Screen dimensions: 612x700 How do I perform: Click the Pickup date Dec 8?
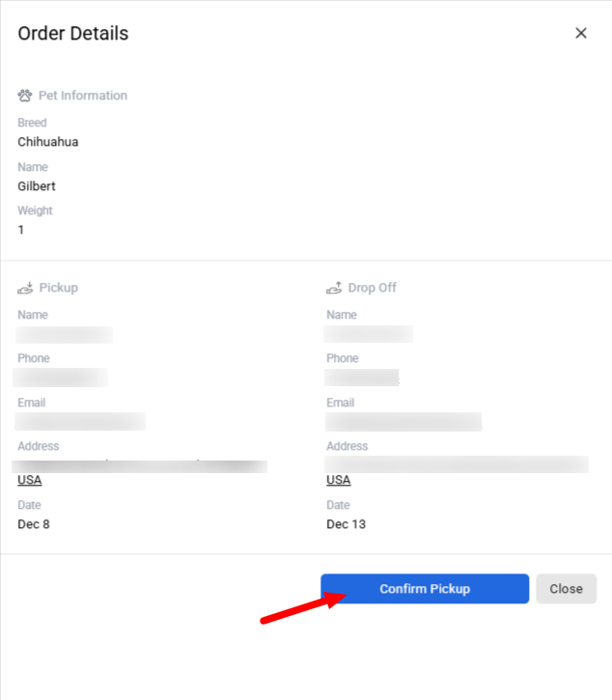coord(34,524)
